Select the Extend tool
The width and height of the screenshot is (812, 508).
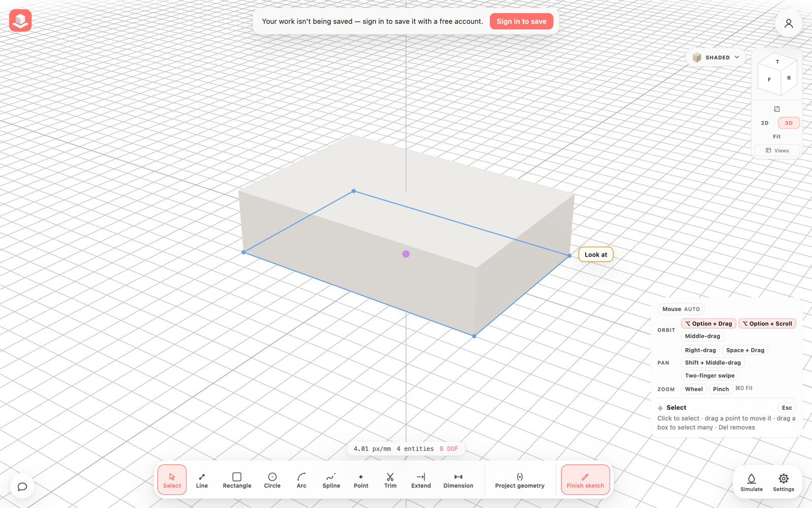pyautogui.click(x=421, y=480)
